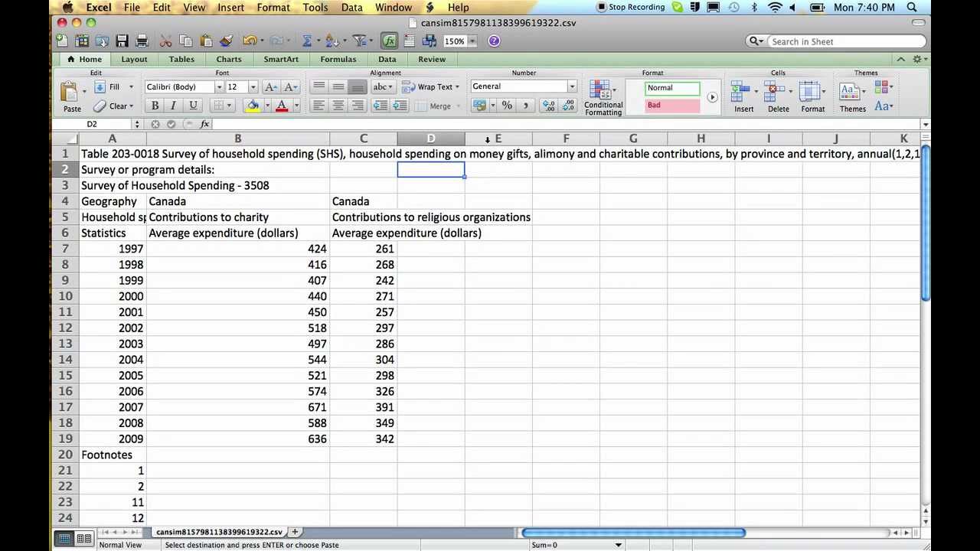The image size is (980, 551).
Task: Add a new sheet with plus tab
Action: pyautogui.click(x=295, y=532)
